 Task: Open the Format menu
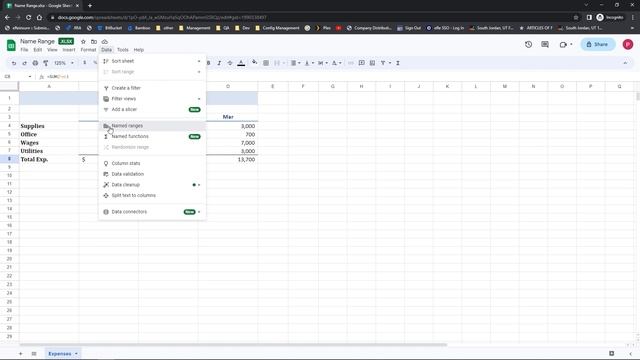pos(88,50)
